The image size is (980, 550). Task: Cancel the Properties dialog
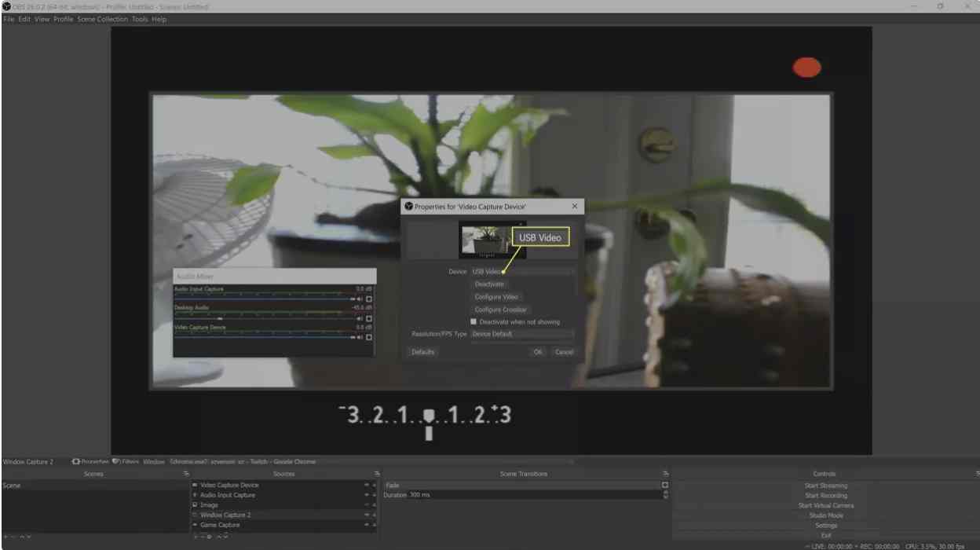[x=564, y=352]
